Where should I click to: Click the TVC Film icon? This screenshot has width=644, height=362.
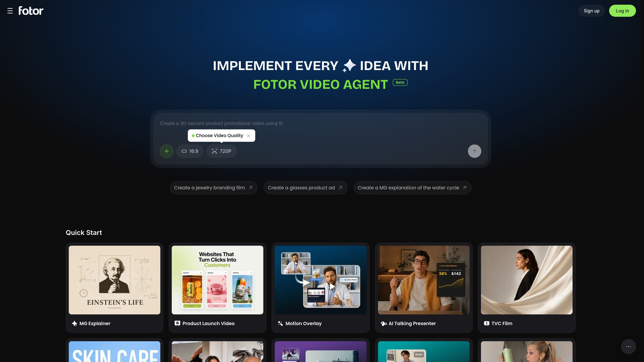pyautogui.click(x=487, y=323)
